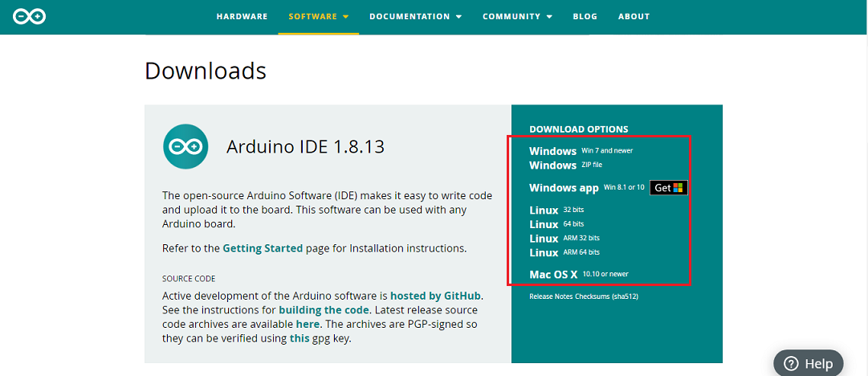
Task: Open the Help chat widget
Action: click(809, 363)
